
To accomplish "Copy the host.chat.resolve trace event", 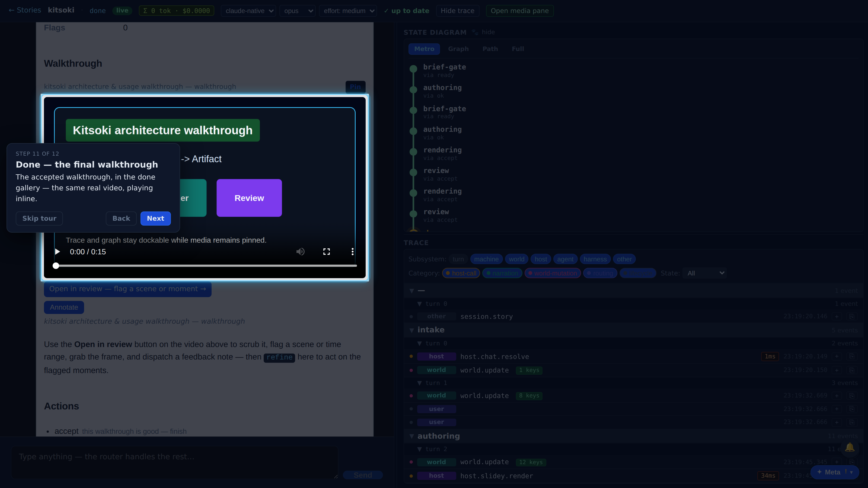I will pyautogui.click(x=851, y=356).
